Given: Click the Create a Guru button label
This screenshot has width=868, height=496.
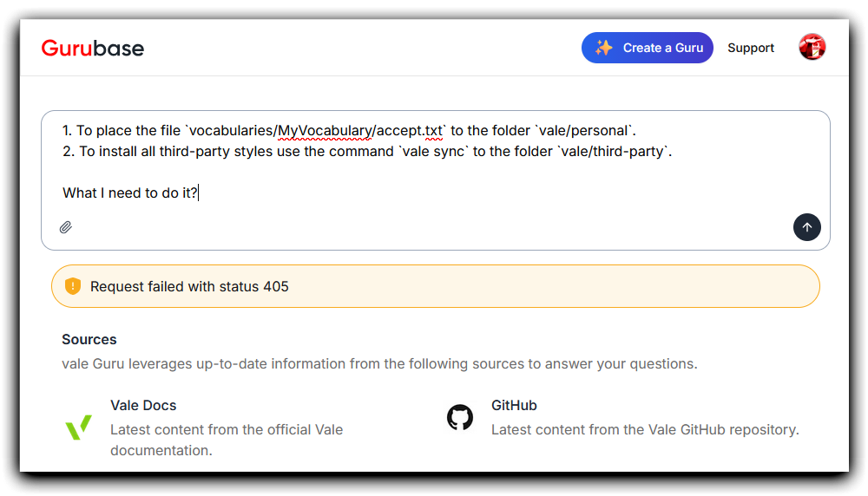Looking at the screenshot, I should point(662,48).
